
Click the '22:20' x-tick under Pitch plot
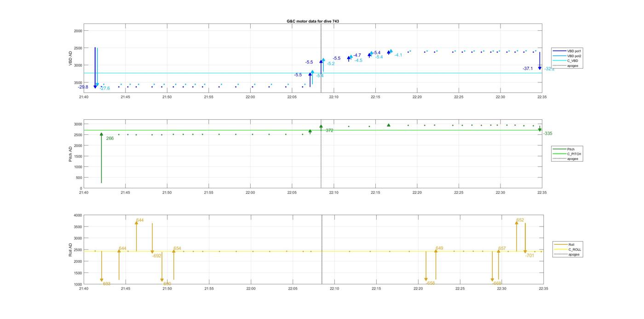tap(417, 193)
